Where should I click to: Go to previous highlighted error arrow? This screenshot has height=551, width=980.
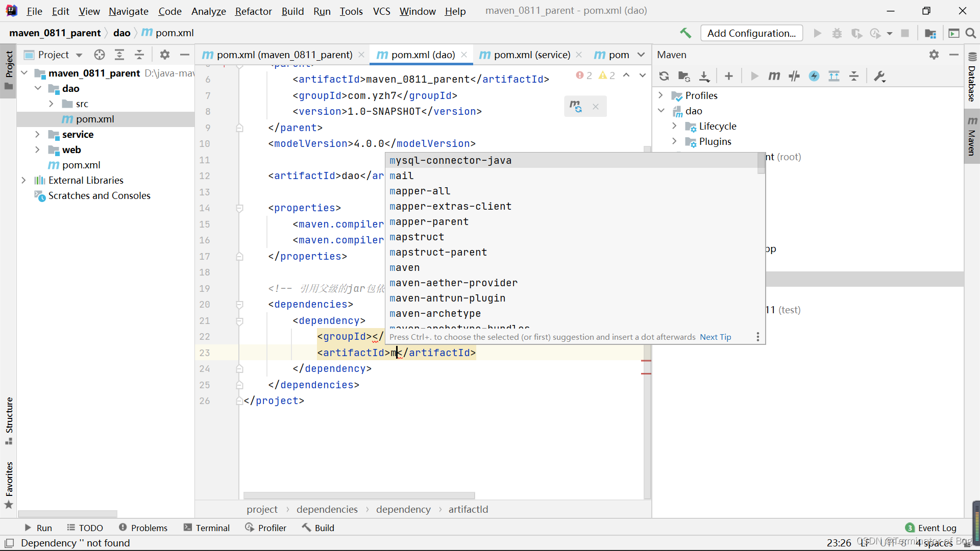(x=626, y=76)
